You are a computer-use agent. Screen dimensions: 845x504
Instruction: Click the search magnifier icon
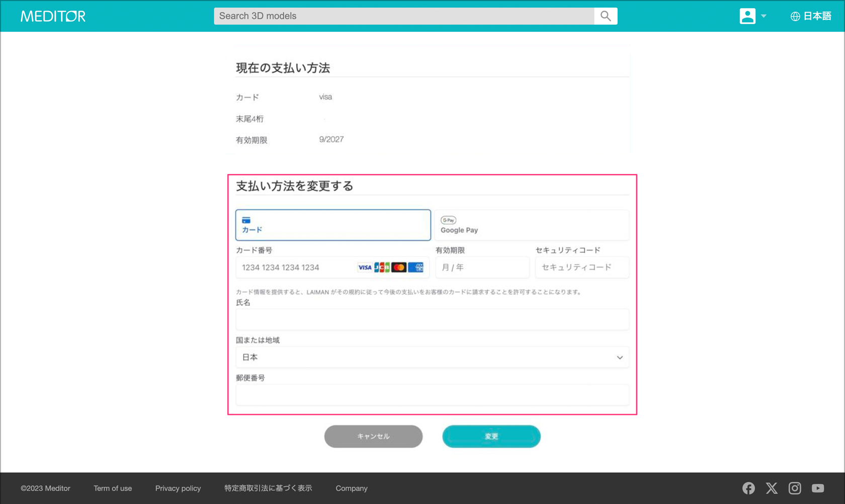click(606, 16)
